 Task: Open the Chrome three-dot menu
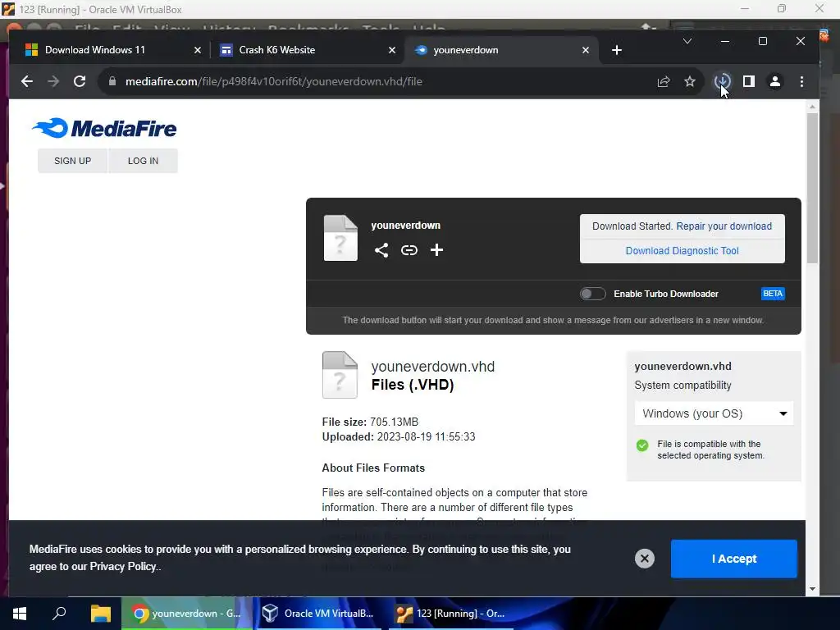pyautogui.click(x=801, y=81)
